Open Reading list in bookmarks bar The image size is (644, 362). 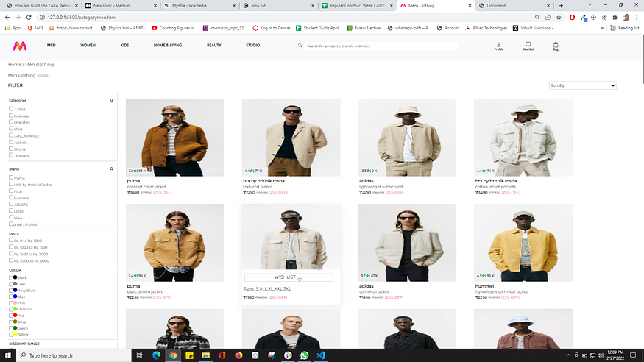(x=625, y=28)
